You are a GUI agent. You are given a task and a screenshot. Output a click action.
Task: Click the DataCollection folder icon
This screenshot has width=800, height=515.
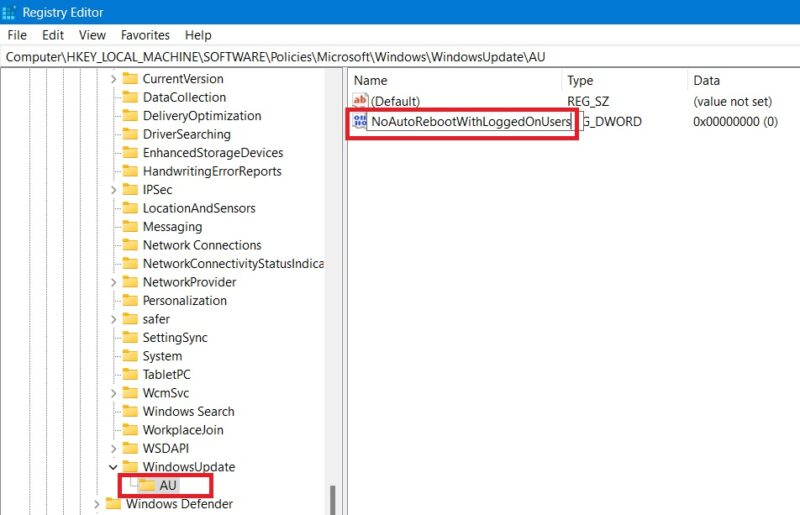130,97
